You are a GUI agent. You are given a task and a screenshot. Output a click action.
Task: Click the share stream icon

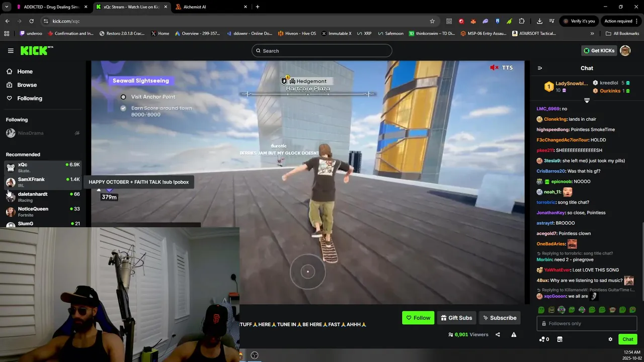[x=498, y=334]
